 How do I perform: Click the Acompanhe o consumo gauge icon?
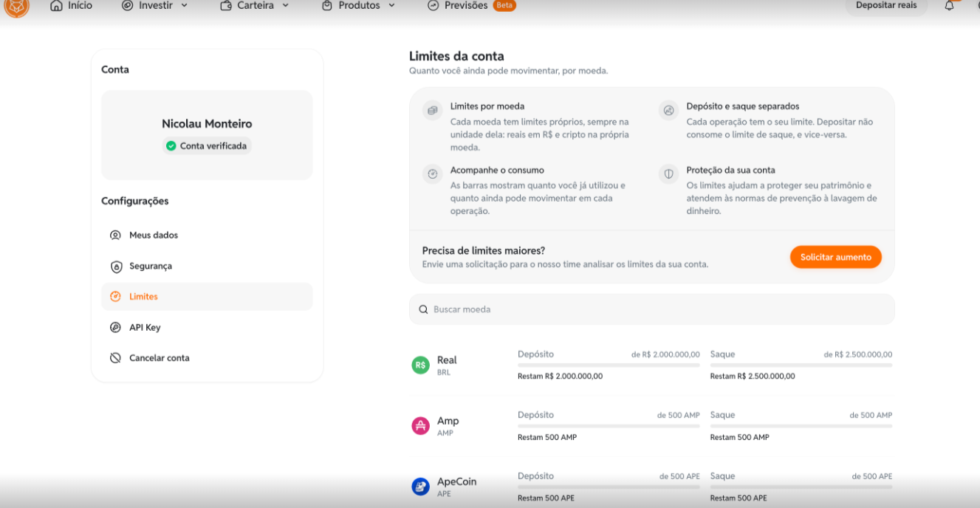pos(432,174)
